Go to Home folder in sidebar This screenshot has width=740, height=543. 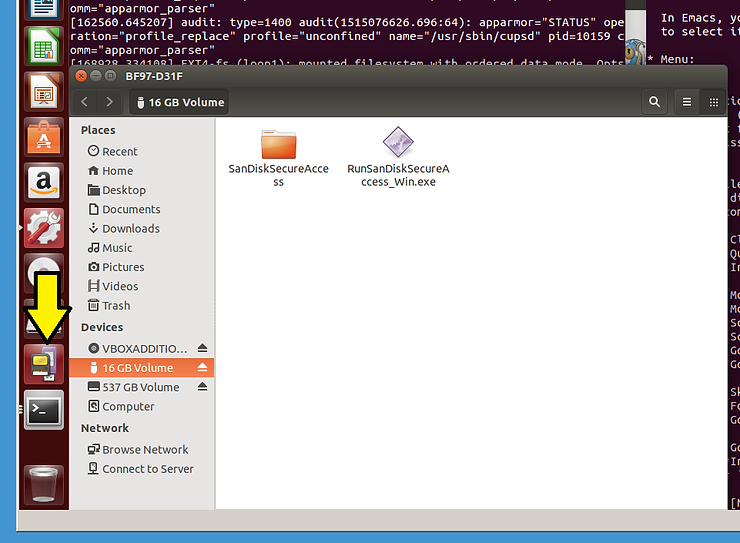(117, 171)
